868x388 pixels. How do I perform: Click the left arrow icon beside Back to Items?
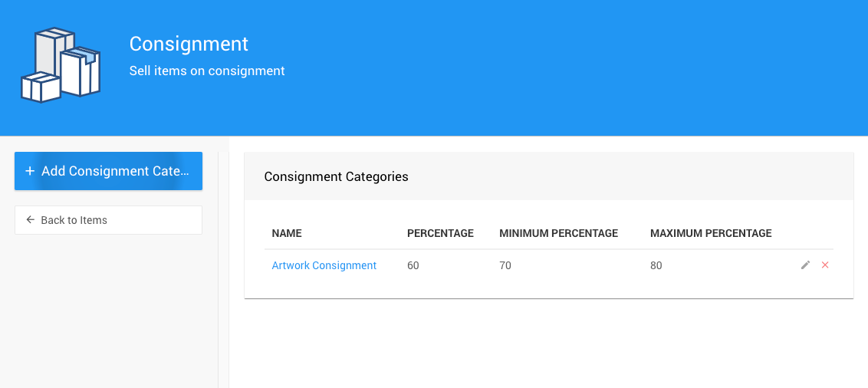pos(31,220)
